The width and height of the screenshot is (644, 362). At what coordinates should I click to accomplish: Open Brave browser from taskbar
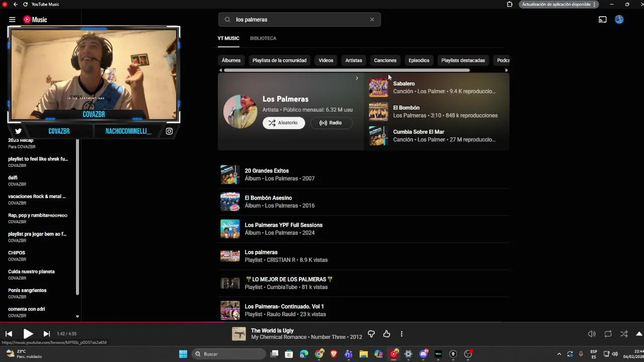point(334,354)
